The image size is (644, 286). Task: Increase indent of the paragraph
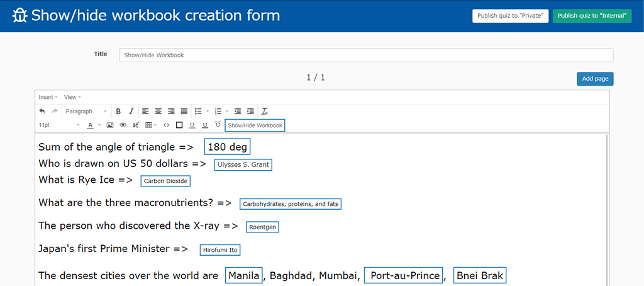tap(250, 112)
